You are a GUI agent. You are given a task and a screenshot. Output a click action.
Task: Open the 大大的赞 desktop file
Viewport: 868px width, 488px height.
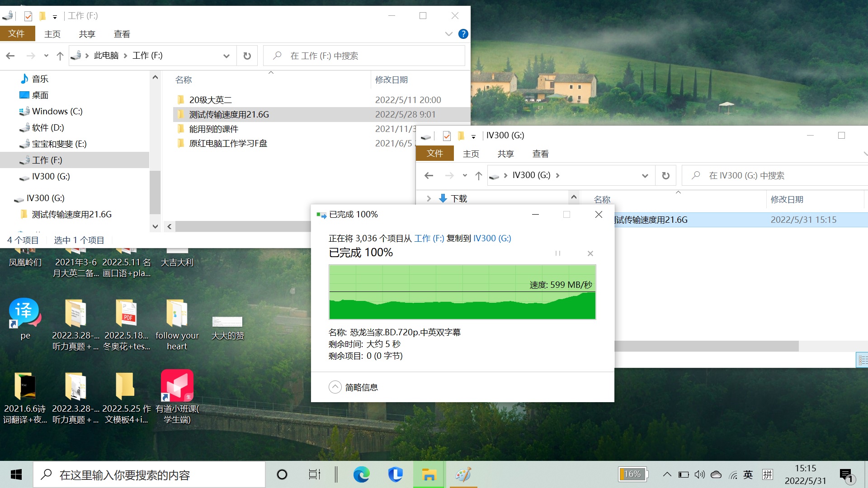pyautogui.click(x=227, y=328)
